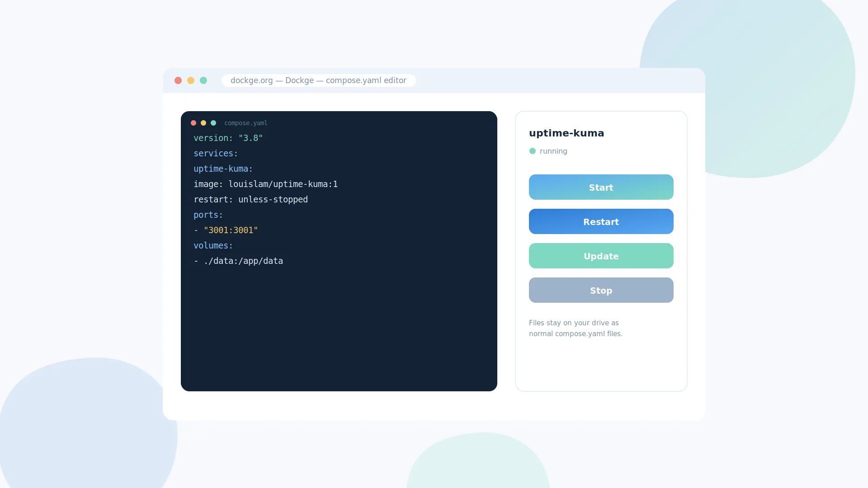Image resolution: width=868 pixels, height=488 pixels.
Task: Click the compose.yaml file name label
Action: [x=246, y=123]
